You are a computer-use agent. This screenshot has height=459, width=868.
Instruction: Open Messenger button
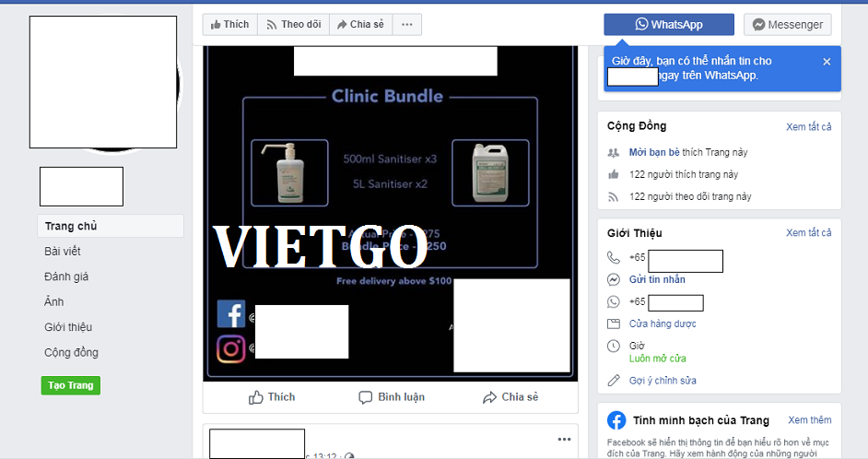pyautogui.click(x=787, y=24)
